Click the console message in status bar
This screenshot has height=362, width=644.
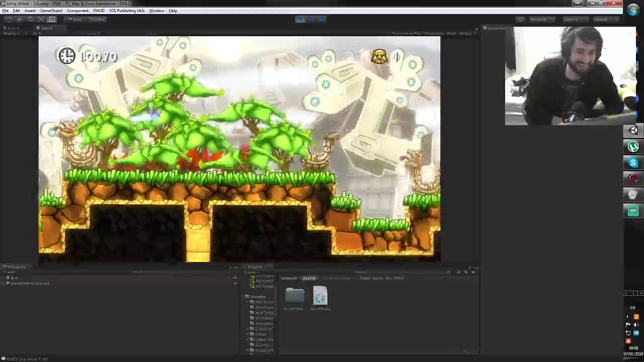25,359
